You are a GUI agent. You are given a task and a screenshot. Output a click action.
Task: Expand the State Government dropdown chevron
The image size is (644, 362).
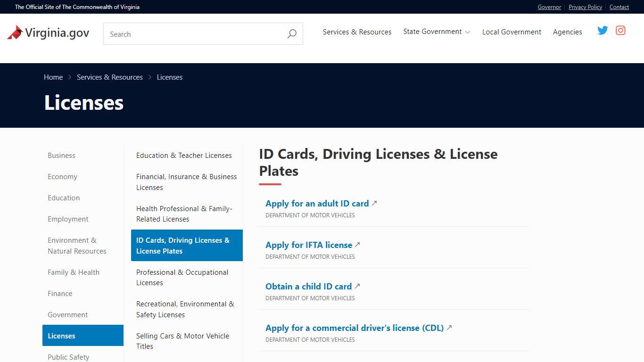(x=468, y=32)
